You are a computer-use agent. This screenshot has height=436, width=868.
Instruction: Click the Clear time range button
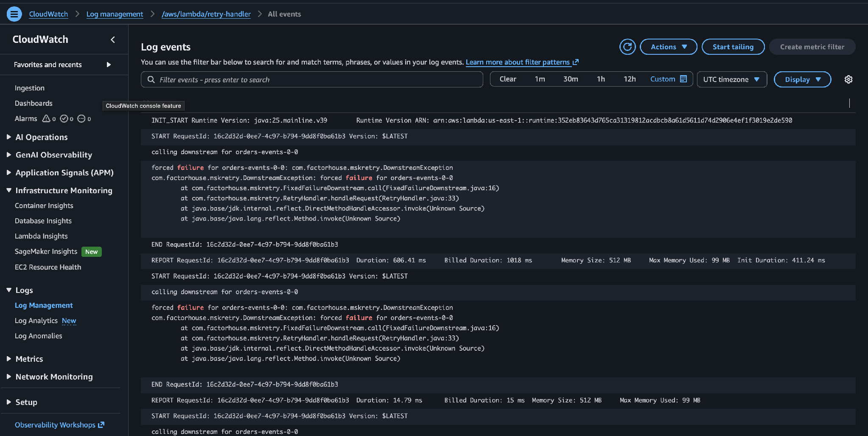(x=508, y=79)
